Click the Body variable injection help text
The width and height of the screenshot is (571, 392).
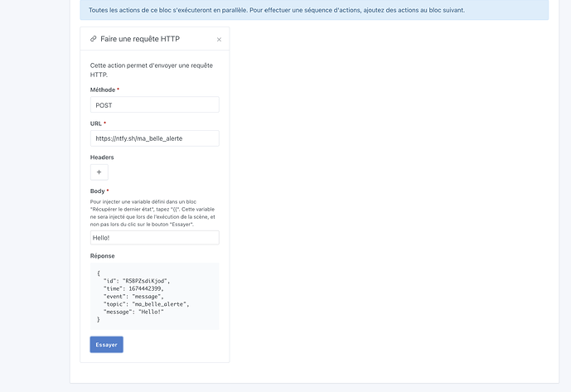coord(153,213)
